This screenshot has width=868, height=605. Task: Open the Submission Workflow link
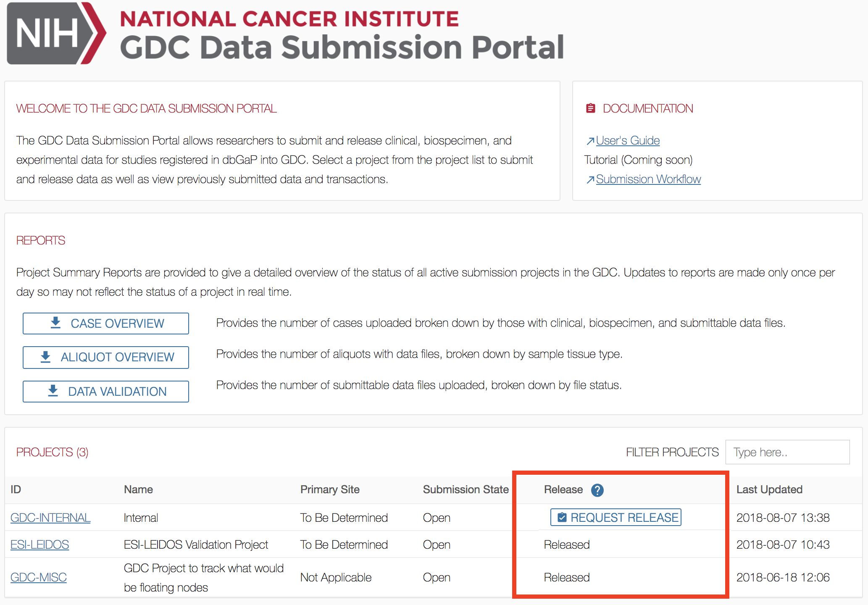click(648, 179)
